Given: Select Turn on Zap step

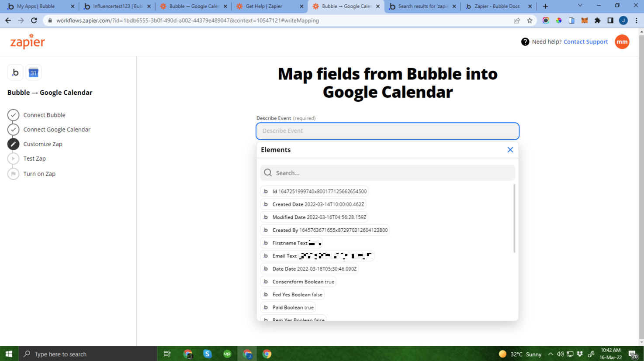Looking at the screenshot, I should (39, 174).
